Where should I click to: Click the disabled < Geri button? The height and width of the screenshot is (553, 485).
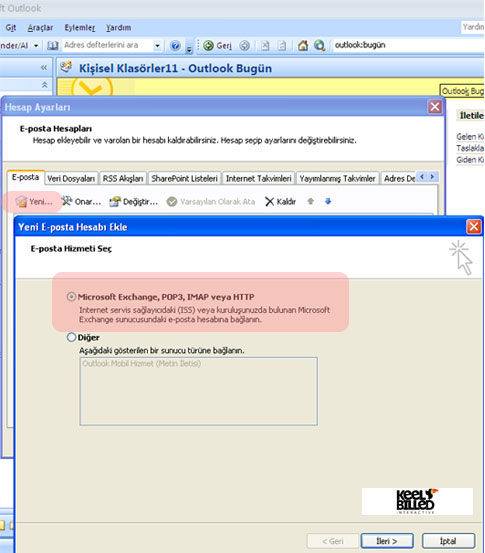[x=333, y=541]
